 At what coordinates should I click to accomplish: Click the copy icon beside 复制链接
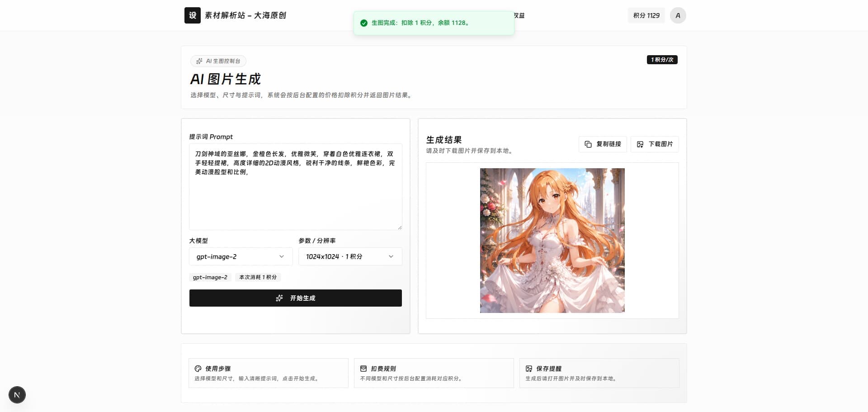[588, 144]
